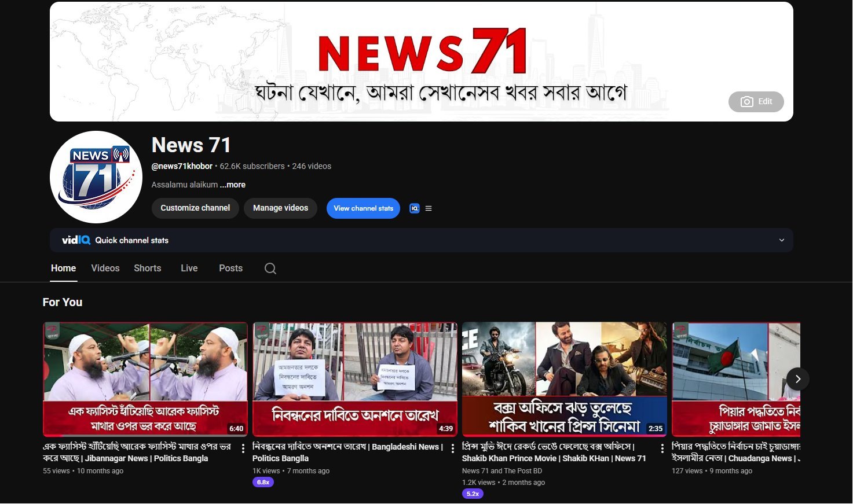The width and height of the screenshot is (853, 504).
Task: Expand the Quick channel stats chevron
Action: tap(782, 240)
